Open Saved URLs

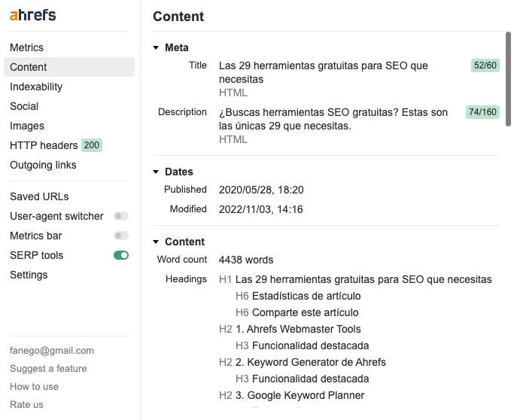coord(39,196)
